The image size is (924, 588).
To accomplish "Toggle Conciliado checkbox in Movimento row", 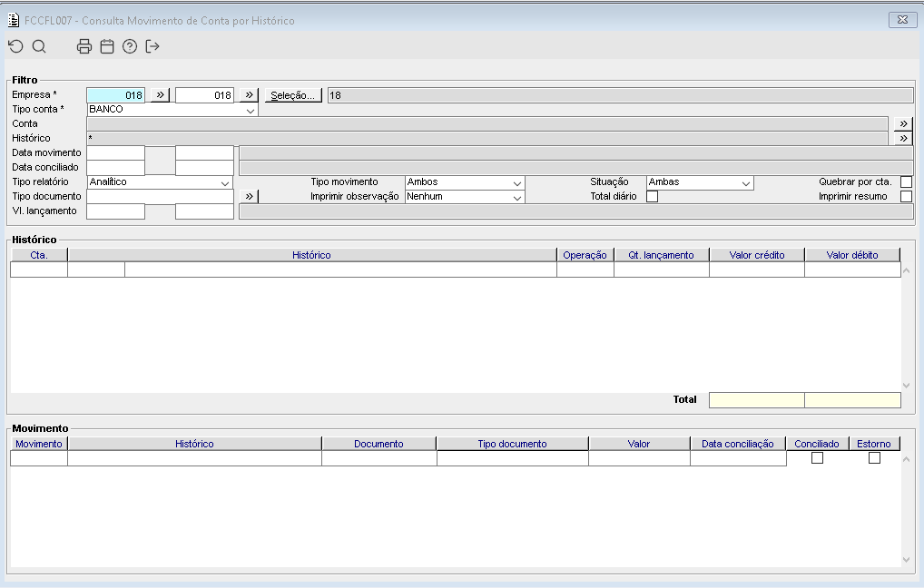I will click(817, 458).
